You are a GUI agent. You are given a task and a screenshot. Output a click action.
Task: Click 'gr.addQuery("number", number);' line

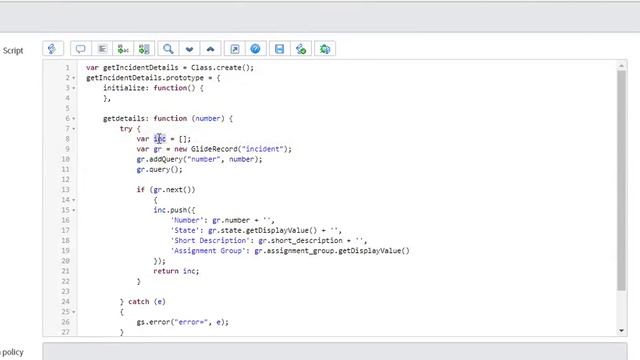(199, 159)
